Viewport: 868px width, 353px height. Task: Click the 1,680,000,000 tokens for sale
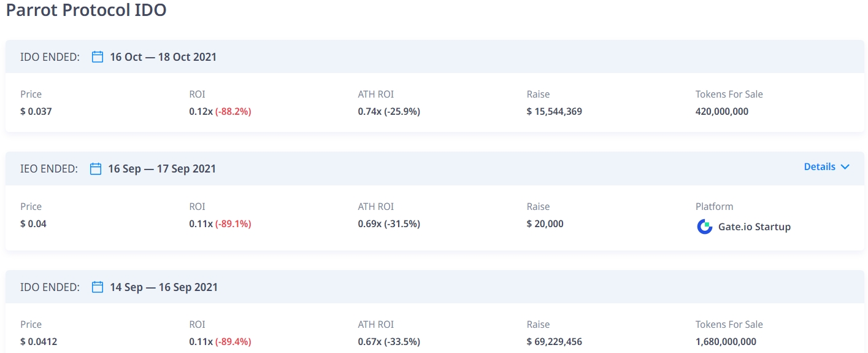click(726, 342)
